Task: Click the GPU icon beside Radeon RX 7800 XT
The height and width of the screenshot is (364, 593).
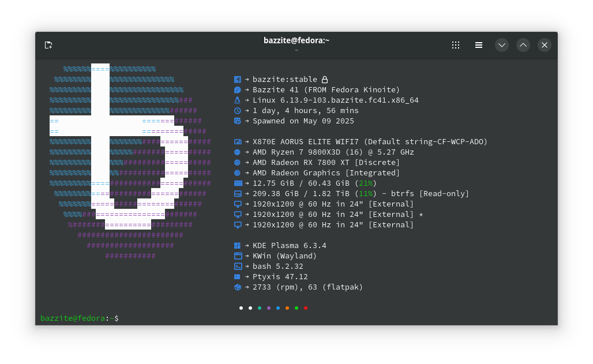Action: tap(238, 162)
